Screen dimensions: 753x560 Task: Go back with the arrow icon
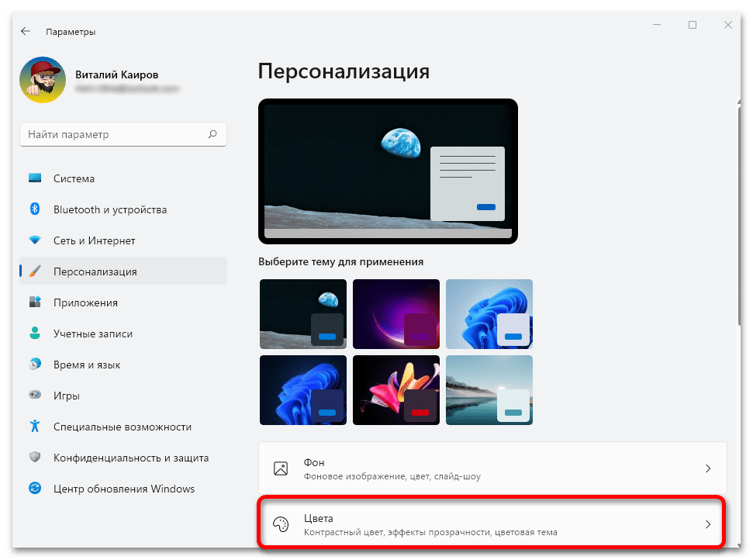26,31
